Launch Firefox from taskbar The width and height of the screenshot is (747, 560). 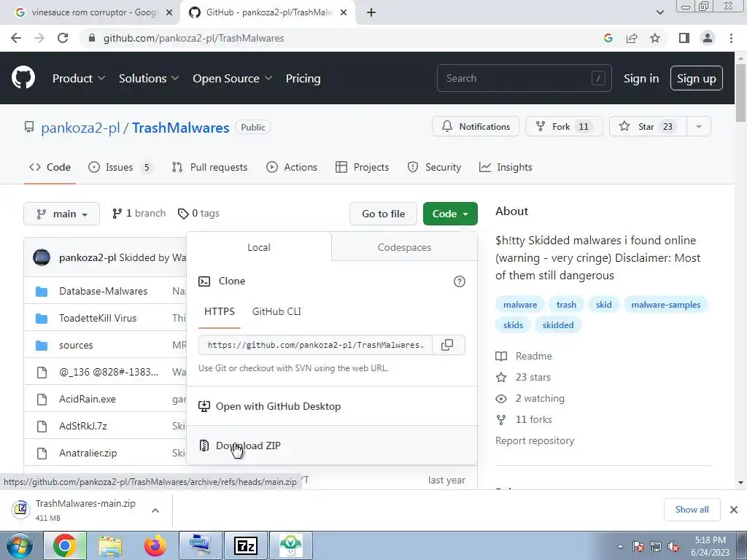click(155, 545)
